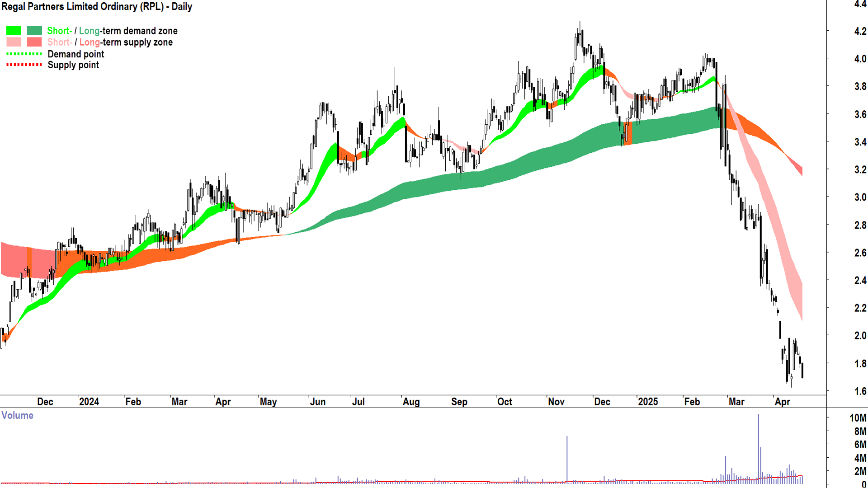
Task: Click the Supply point legend text
Action: tap(73, 65)
